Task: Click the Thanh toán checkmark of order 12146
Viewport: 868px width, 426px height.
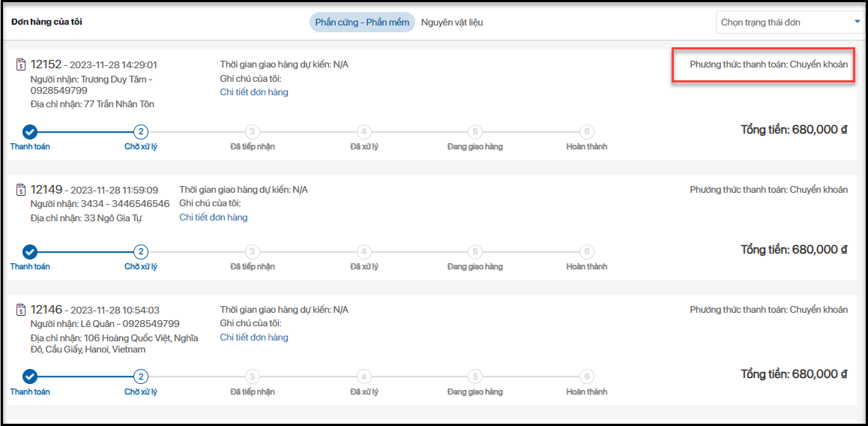Action: click(x=30, y=376)
